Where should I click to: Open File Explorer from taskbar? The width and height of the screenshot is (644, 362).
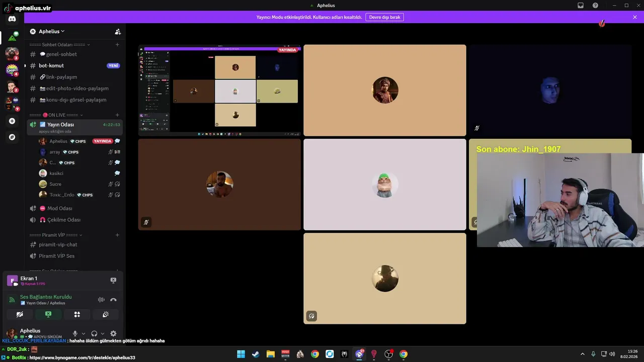[x=271, y=354]
